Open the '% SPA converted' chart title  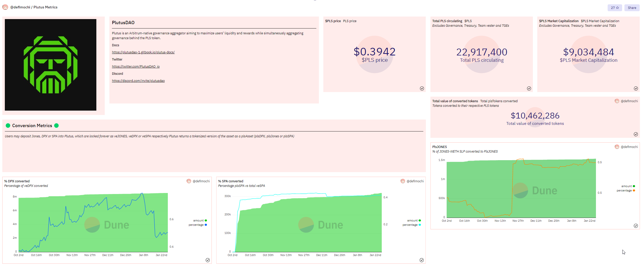[x=231, y=181]
